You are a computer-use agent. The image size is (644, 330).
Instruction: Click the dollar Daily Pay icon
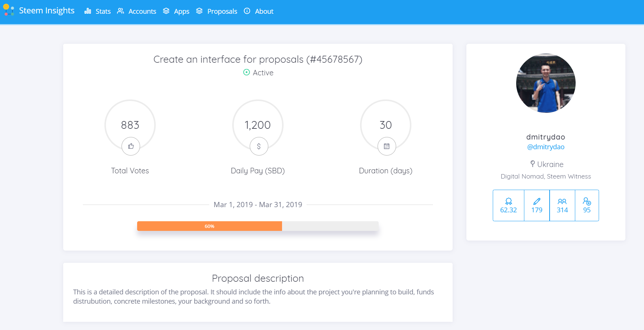[259, 146]
